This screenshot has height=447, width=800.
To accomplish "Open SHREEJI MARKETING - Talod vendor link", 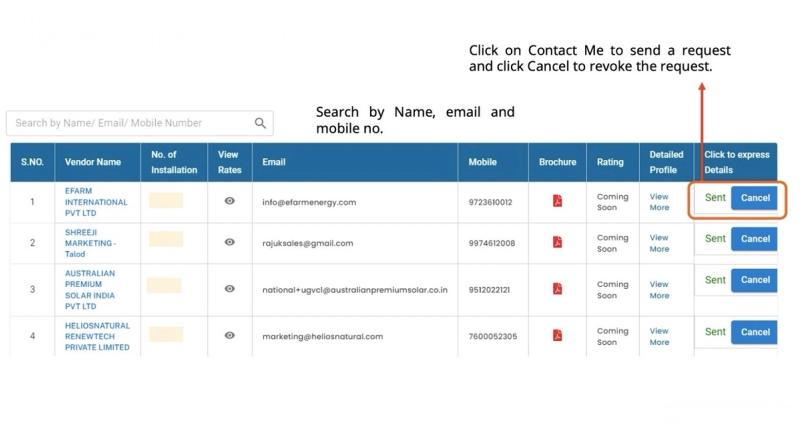I will 90,243.
